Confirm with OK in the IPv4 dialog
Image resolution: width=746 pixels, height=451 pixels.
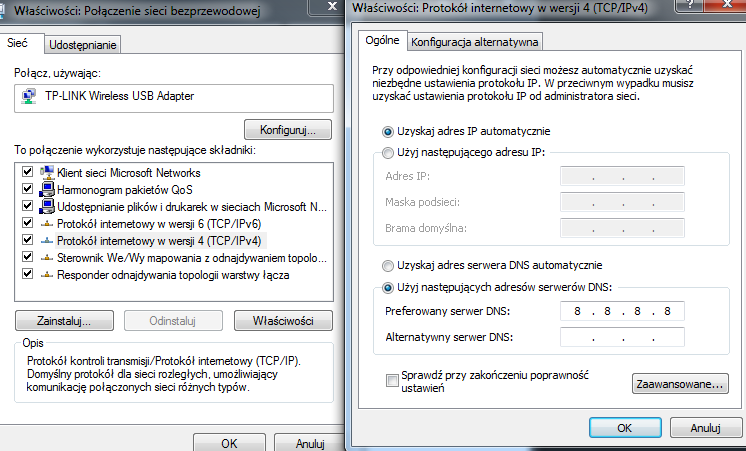[x=625, y=428]
